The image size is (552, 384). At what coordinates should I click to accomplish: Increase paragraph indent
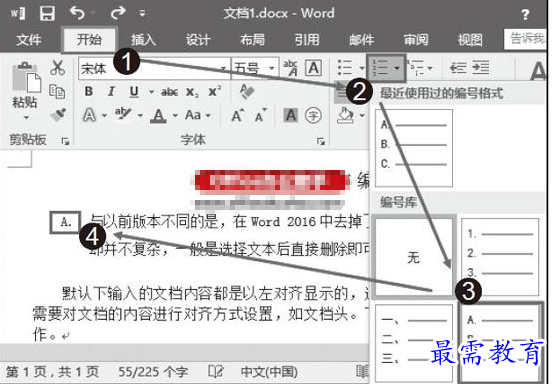[x=481, y=67]
